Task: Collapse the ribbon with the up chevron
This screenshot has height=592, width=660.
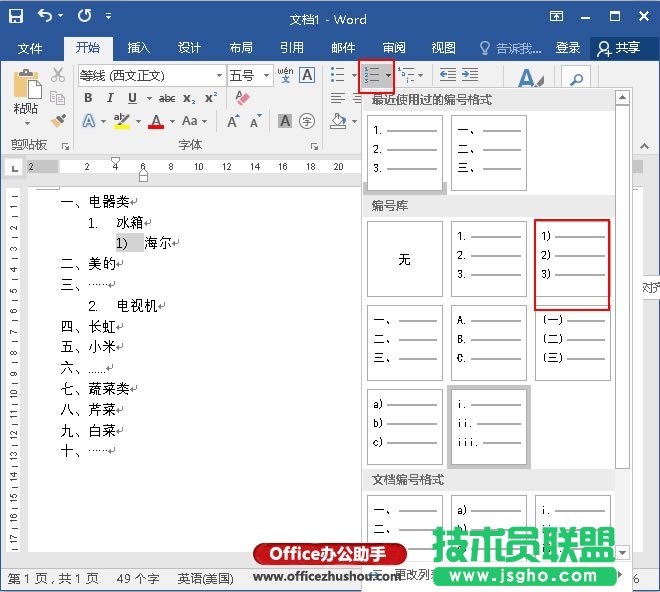Action: click(x=644, y=146)
